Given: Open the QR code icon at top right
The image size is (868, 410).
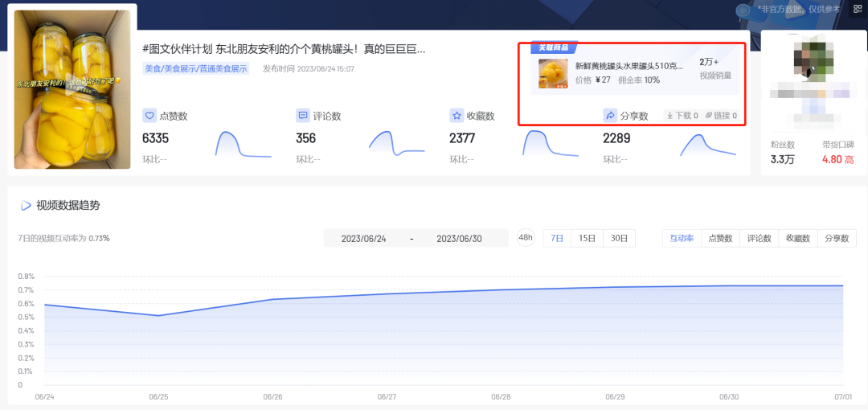Looking at the screenshot, I should [858, 9].
